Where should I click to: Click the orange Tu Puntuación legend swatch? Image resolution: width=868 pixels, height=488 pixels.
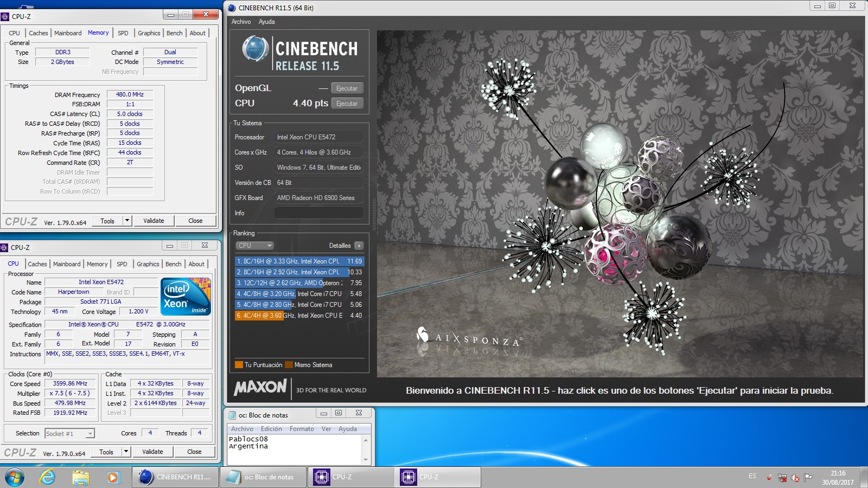click(x=239, y=365)
